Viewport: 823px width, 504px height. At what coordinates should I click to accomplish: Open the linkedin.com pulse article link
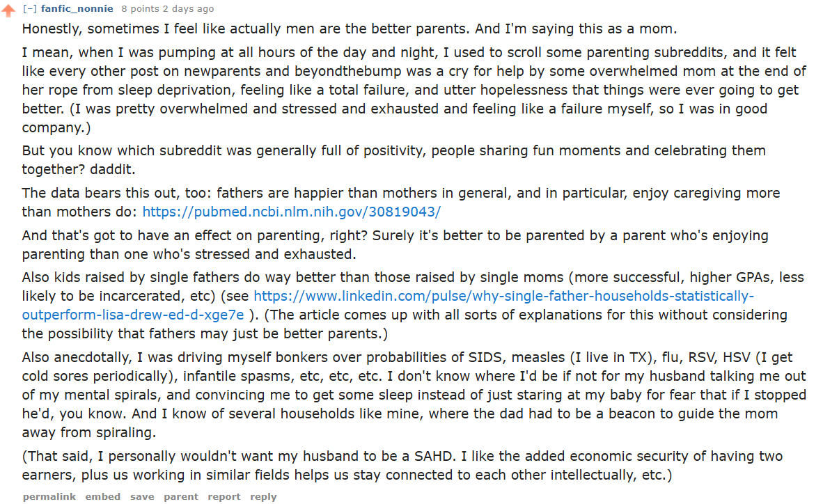point(503,296)
